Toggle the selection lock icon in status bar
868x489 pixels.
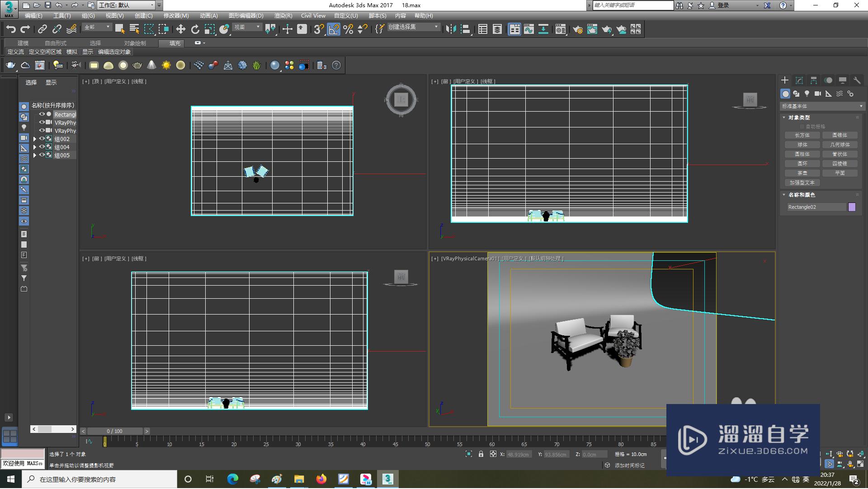pyautogui.click(x=481, y=454)
